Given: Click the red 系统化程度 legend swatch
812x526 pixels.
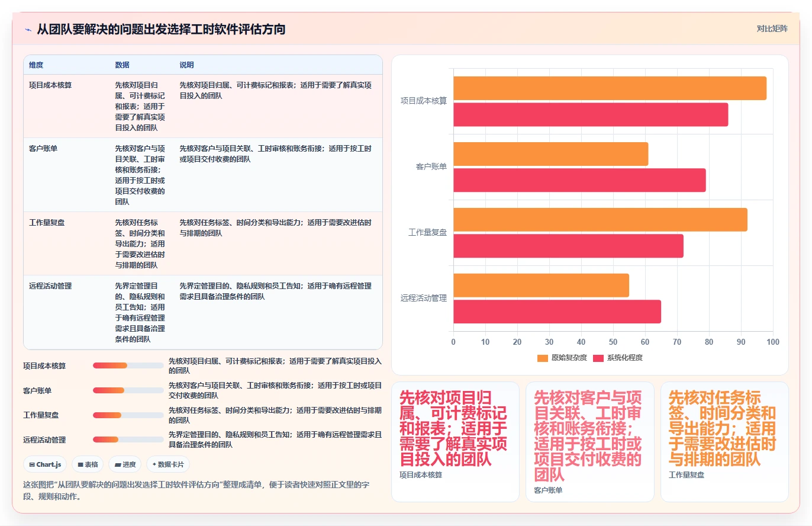Looking at the screenshot, I should [598, 358].
